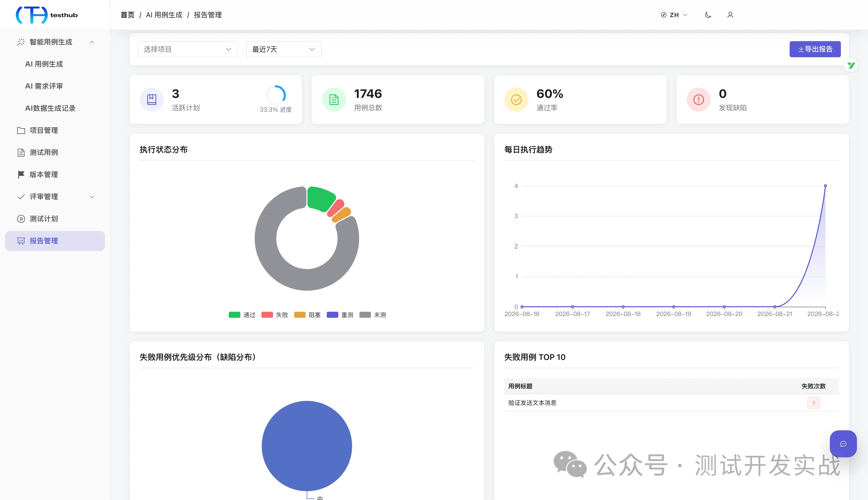Click the active plans bookmark icon
Image resolution: width=868 pixels, height=500 pixels.
151,100
